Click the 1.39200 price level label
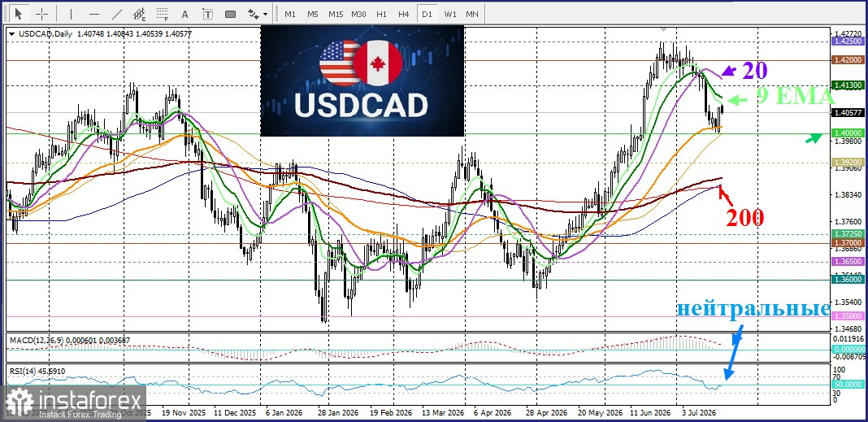Screen dimensions: 868x422 848,163
